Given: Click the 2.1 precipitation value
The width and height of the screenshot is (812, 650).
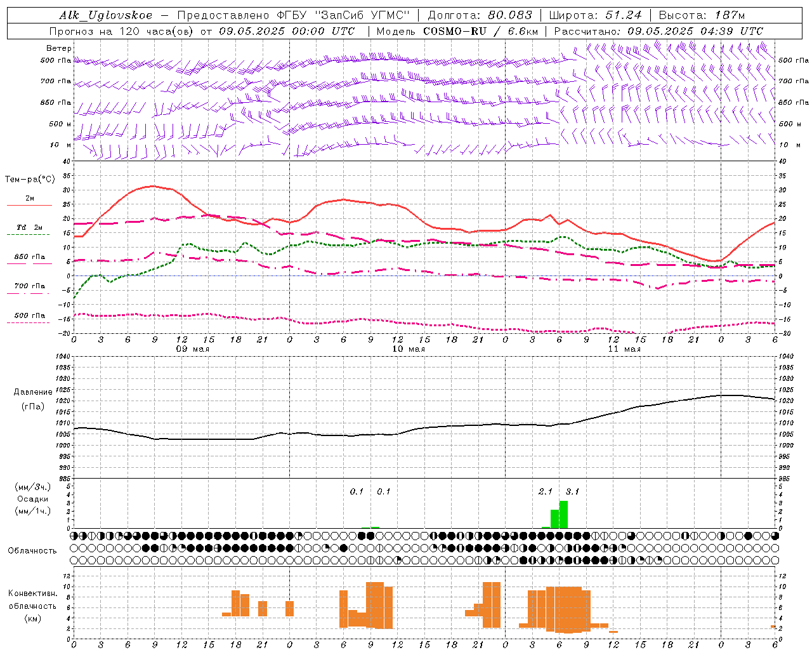Looking at the screenshot, I should pos(546,491).
